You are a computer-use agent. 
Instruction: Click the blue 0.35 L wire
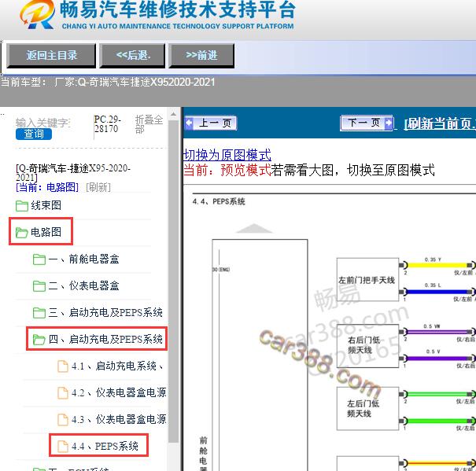[438, 292]
